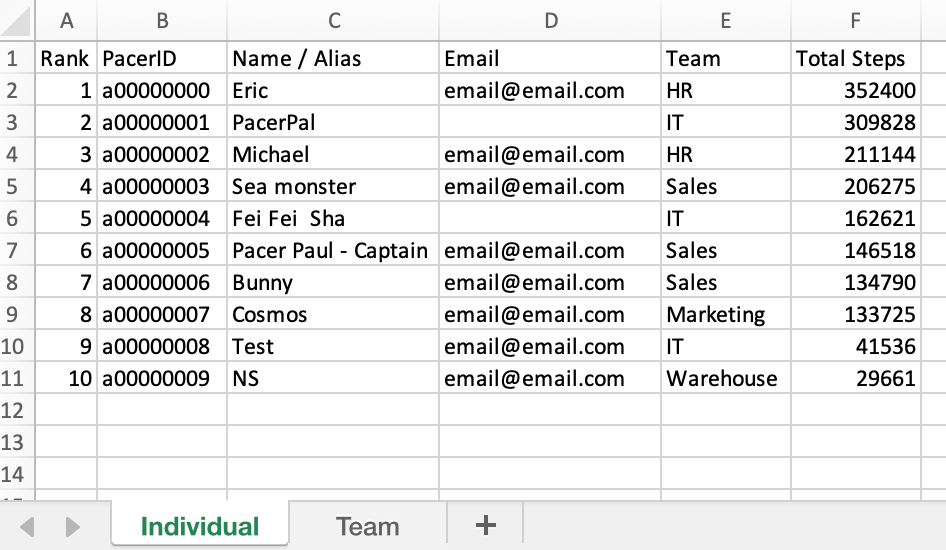946x550 pixels.
Task: Go to previous sheet using left arrow
Action: coord(27,526)
